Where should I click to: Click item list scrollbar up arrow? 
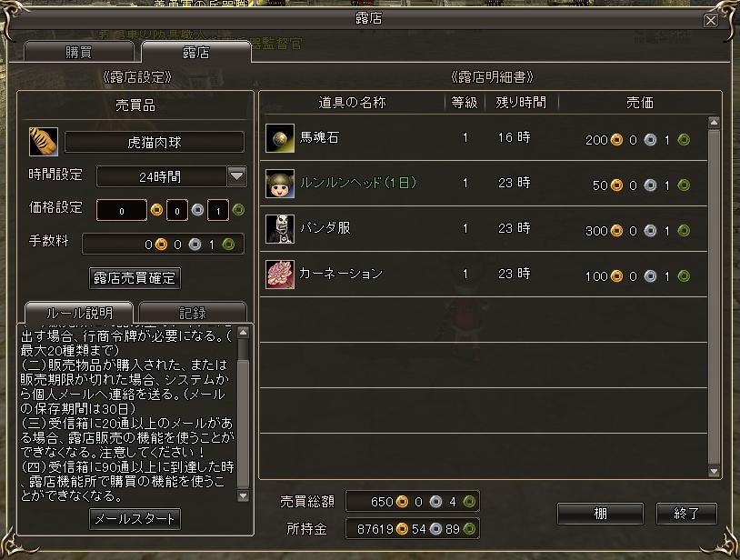[714, 122]
